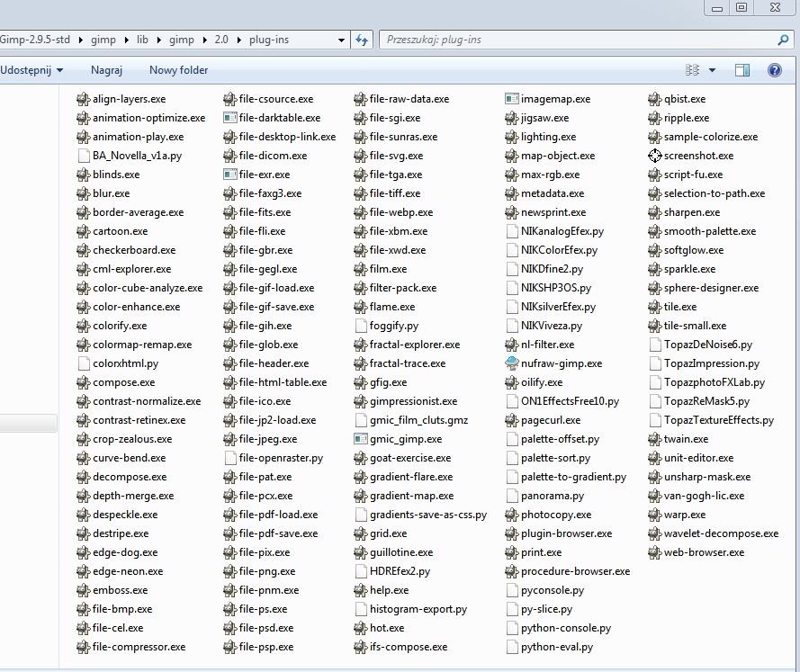Screen dimensions: 800x672
Task: Select the file-darktable.exe file icon
Action: click(x=230, y=118)
